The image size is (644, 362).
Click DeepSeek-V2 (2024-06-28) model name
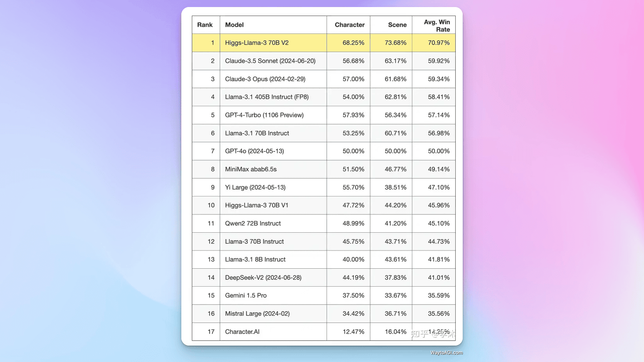pos(263,278)
